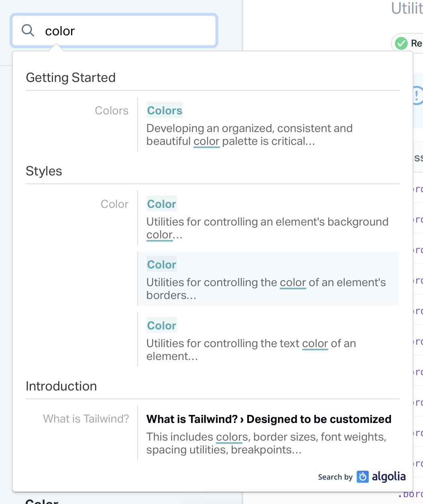
Task: Click the green checkmark badge icon
Action: 401,43
